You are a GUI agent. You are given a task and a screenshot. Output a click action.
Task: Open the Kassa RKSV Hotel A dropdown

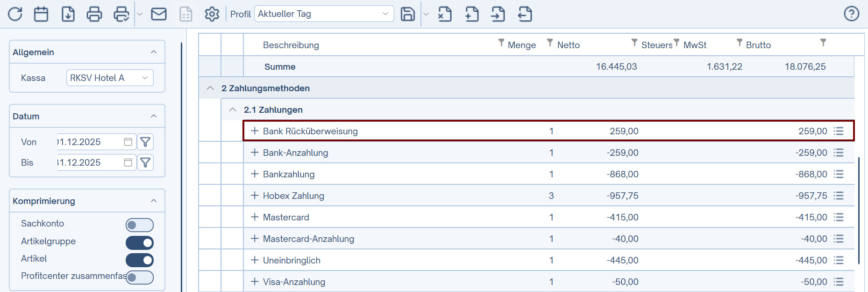point(110,78)
